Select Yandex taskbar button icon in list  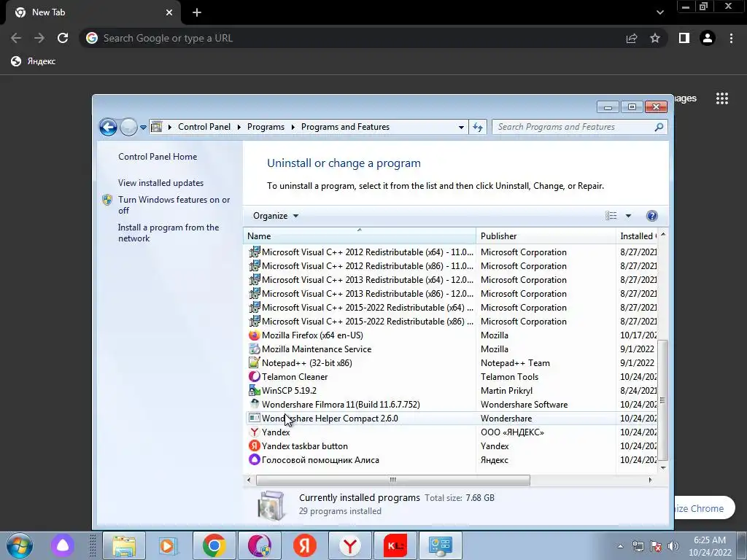255,446
